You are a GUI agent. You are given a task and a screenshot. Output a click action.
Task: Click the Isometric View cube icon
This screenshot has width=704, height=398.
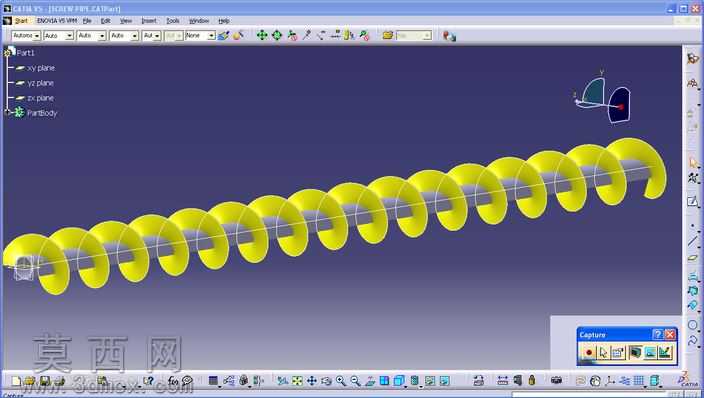(399, 381)
